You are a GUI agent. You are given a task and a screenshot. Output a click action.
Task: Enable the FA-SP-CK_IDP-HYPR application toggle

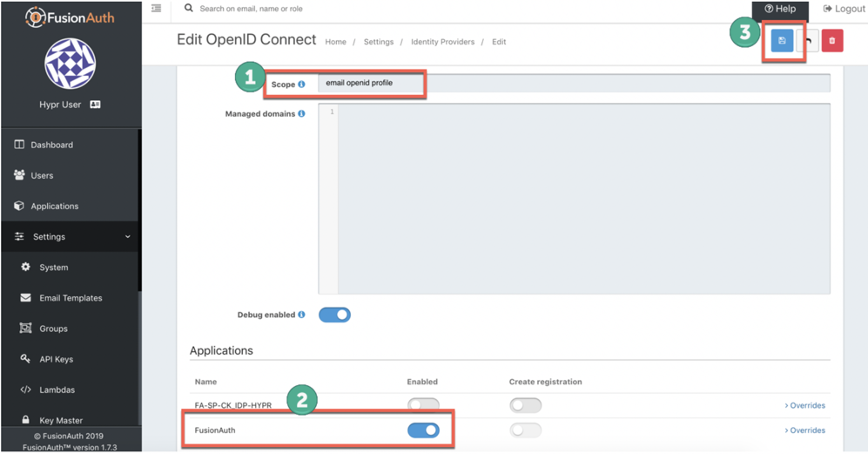click(x=423, y=405)
